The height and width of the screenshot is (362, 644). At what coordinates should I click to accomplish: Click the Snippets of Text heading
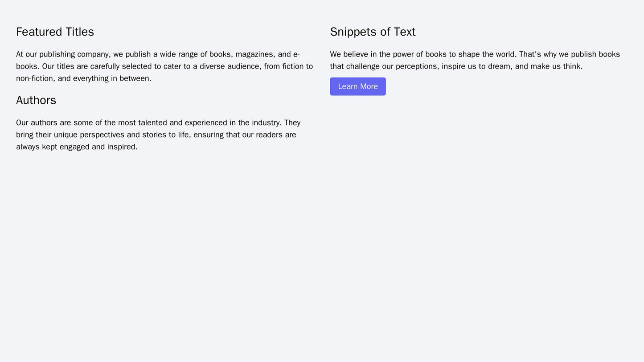pos(373,32)
